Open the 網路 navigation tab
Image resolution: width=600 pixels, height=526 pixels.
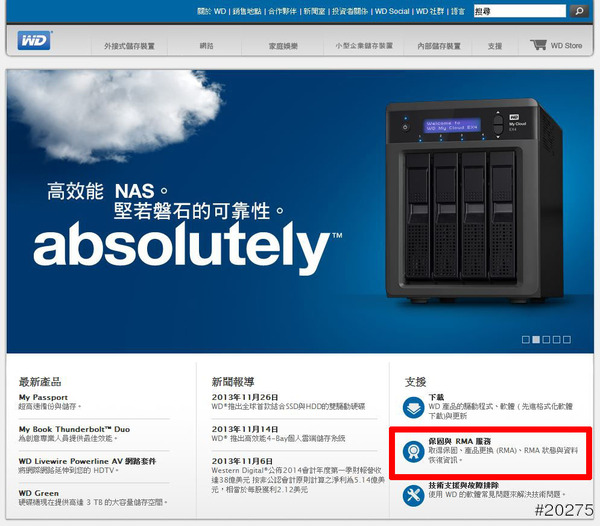(x=207, y=46)
